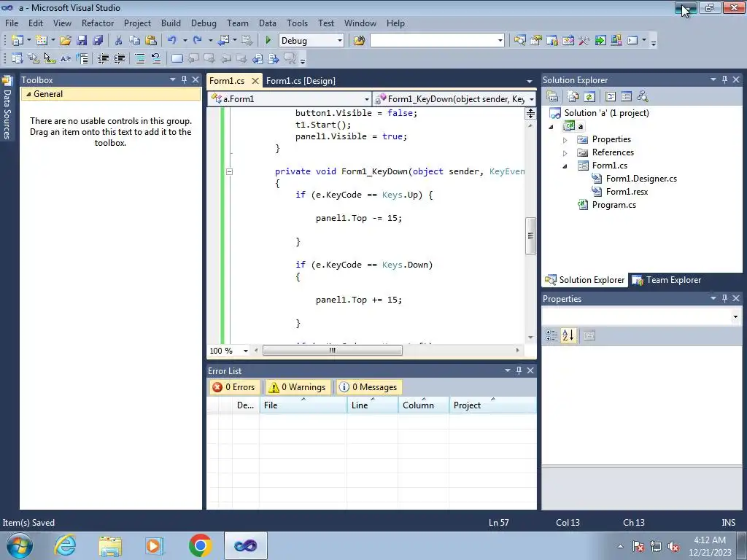Click Show All Files in Solution Explorer
The width and height of the screenshot is (747, 560).
(x=573, y=97)
